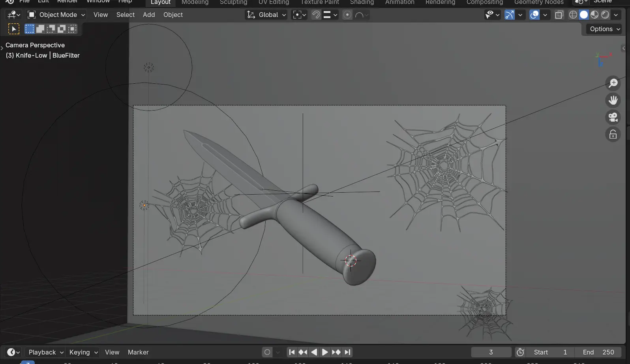
Task: Switch to material preview shading
Action: click(594, 15)
